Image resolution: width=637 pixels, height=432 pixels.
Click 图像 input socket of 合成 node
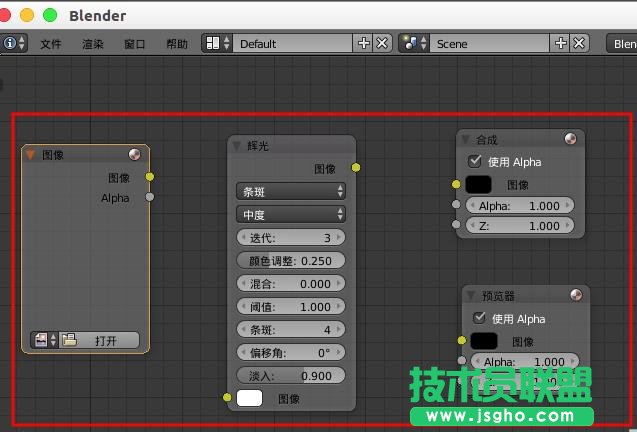point(456,184)
